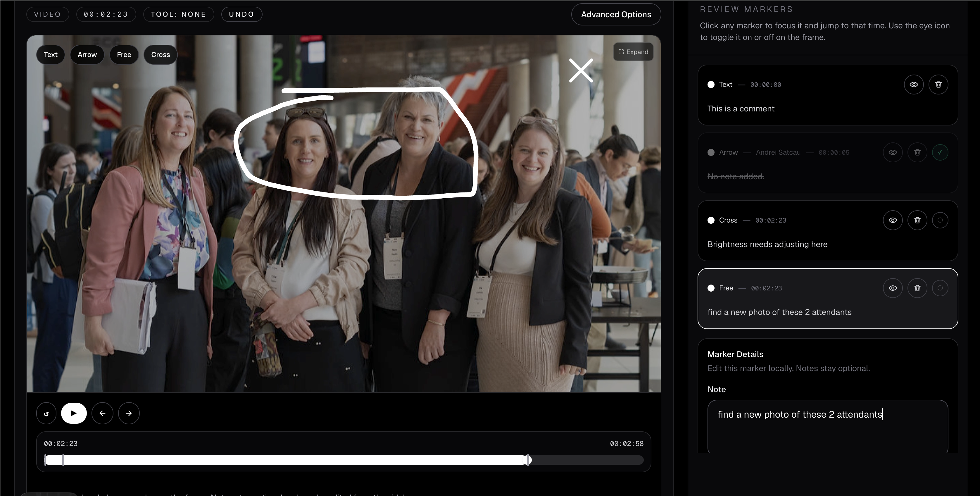Screen dimensions: 980x496
Task: Open Advanced Options
Action: pos(616,14)
